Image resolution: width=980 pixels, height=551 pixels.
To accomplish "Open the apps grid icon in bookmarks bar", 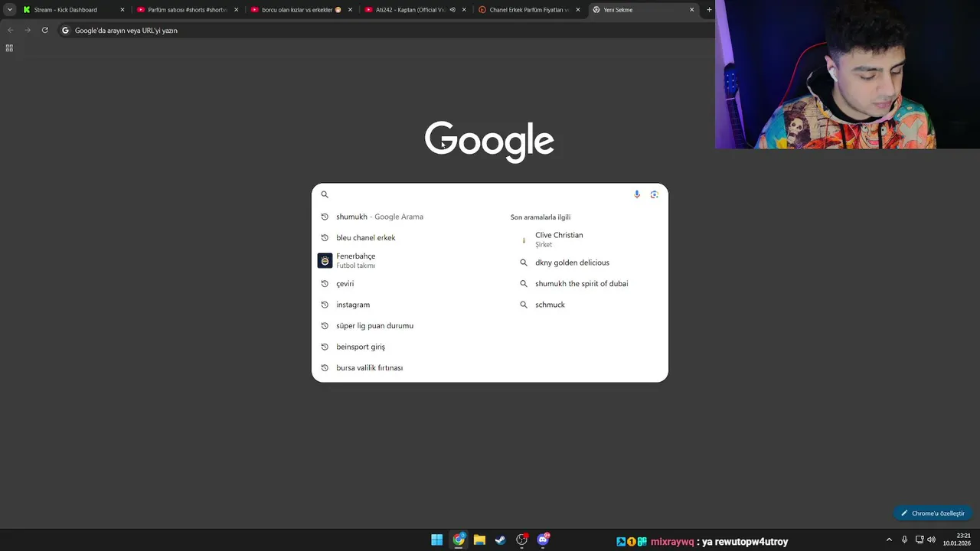I will (9, 47).
